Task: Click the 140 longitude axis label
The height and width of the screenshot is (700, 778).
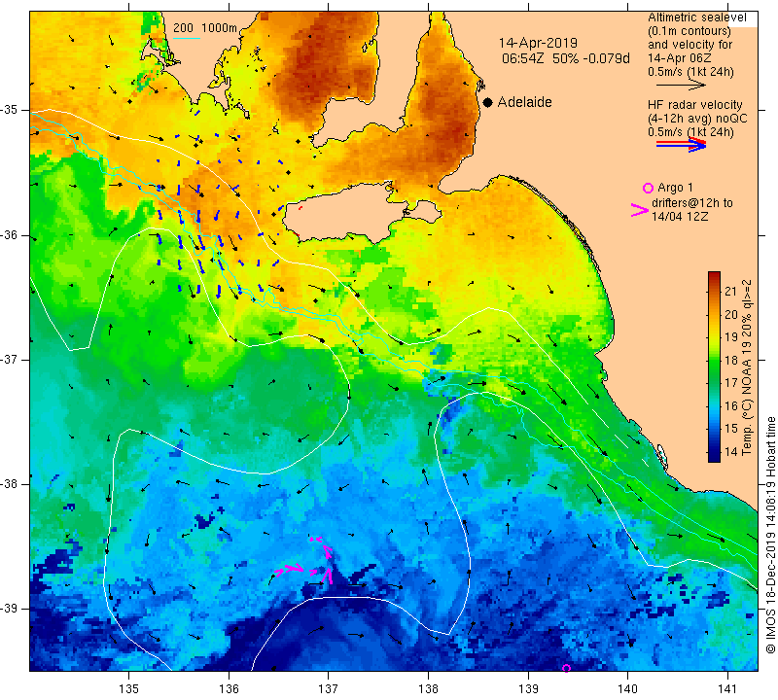Action: 627,688
